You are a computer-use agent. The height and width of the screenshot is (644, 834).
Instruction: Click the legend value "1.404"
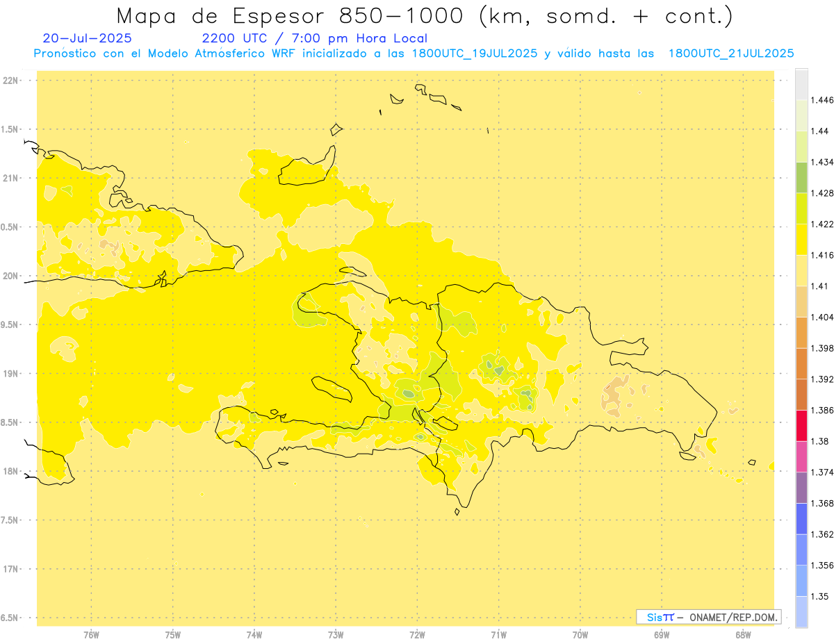(822, 317)
